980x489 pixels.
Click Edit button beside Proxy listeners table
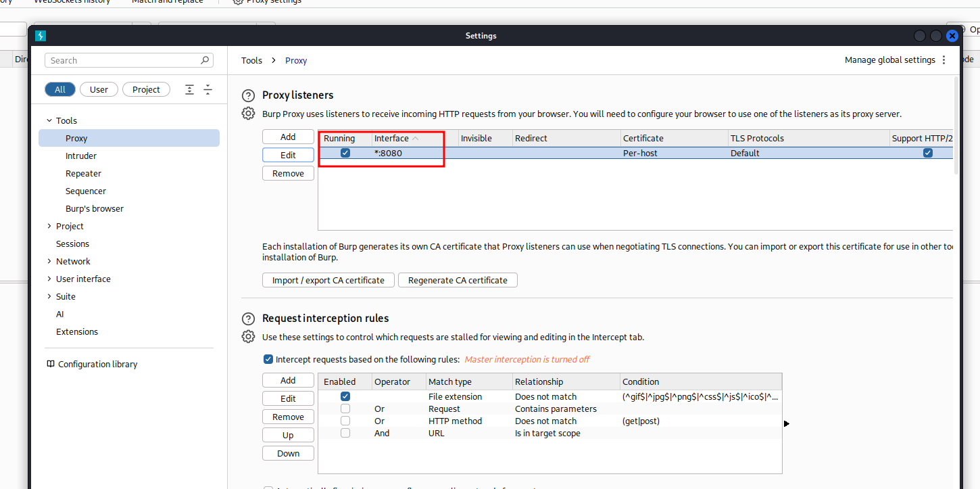288,155
